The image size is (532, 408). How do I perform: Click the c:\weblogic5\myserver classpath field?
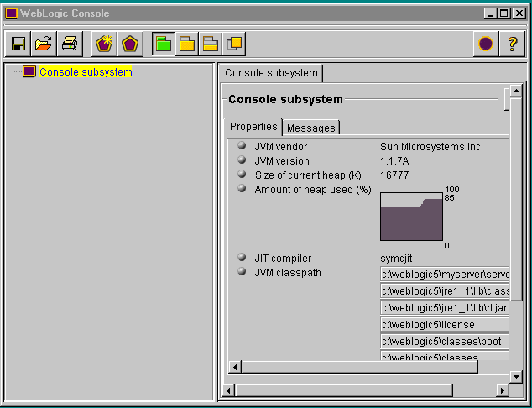445,274
